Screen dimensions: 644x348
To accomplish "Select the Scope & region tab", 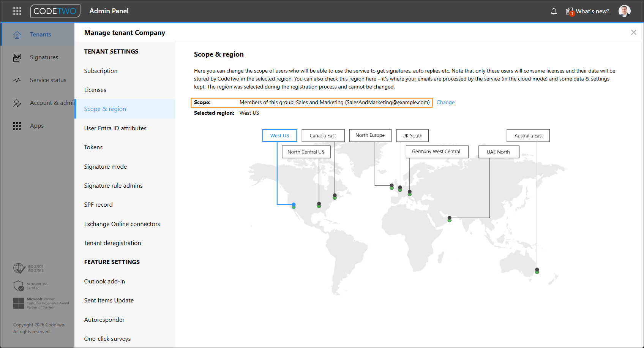I will tap(125, 109).
